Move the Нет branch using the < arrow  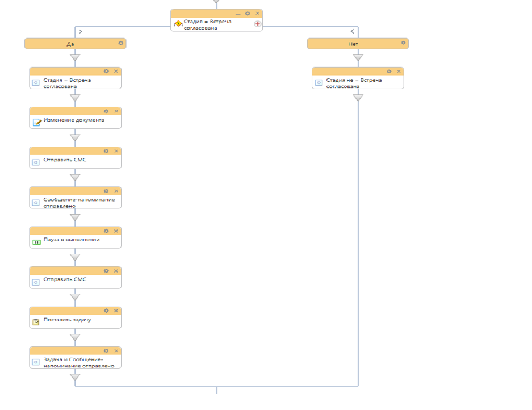tap(353, 31)
